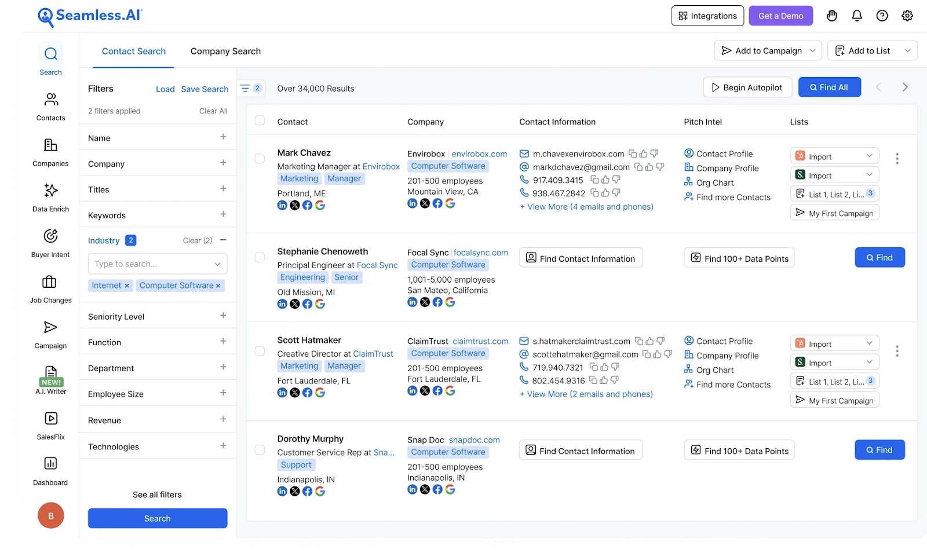Open Job Changes in the sidebar
927x560 pixels.
click(x=50, y=289)
